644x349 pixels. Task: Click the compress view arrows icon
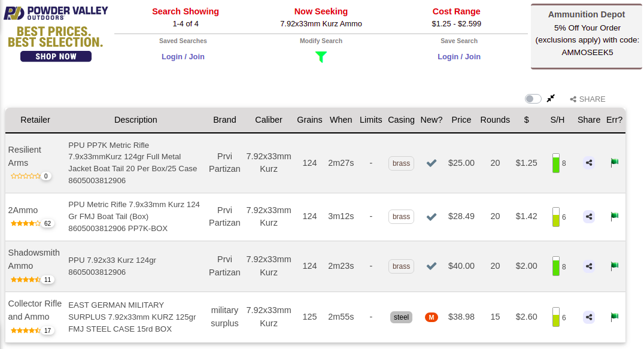551,98
